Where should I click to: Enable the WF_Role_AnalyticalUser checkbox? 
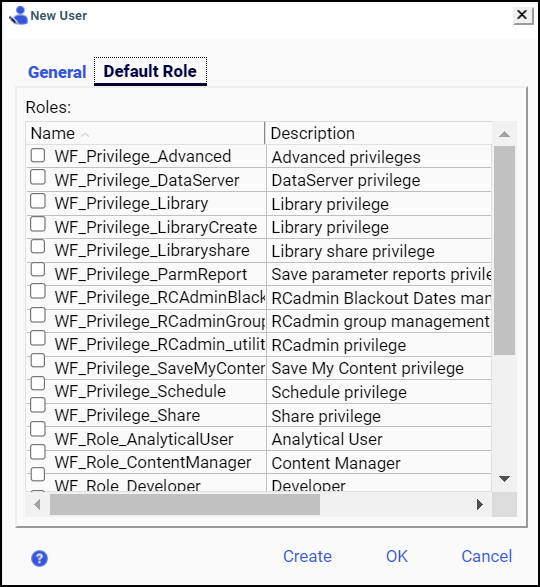38,429
